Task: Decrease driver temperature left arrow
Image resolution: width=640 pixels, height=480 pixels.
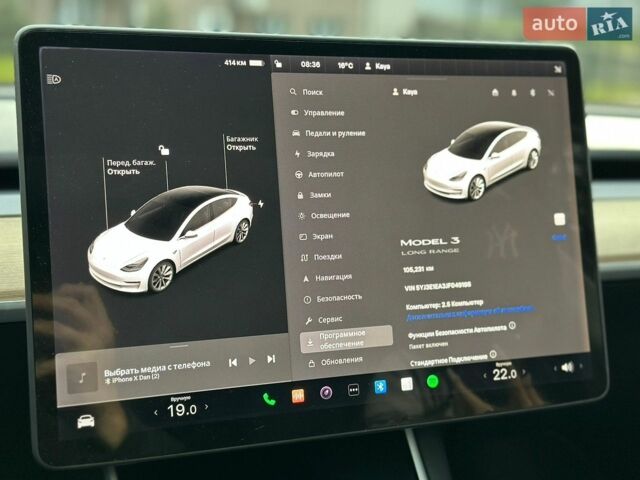Action: click(156, 413)
